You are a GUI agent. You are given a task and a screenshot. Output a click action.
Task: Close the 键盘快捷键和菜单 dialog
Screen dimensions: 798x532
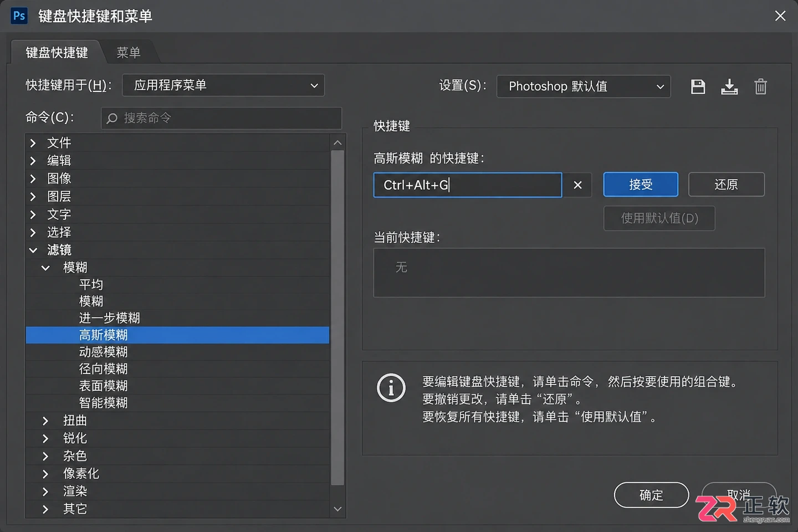pyautogui.click(x=780, y=16)
